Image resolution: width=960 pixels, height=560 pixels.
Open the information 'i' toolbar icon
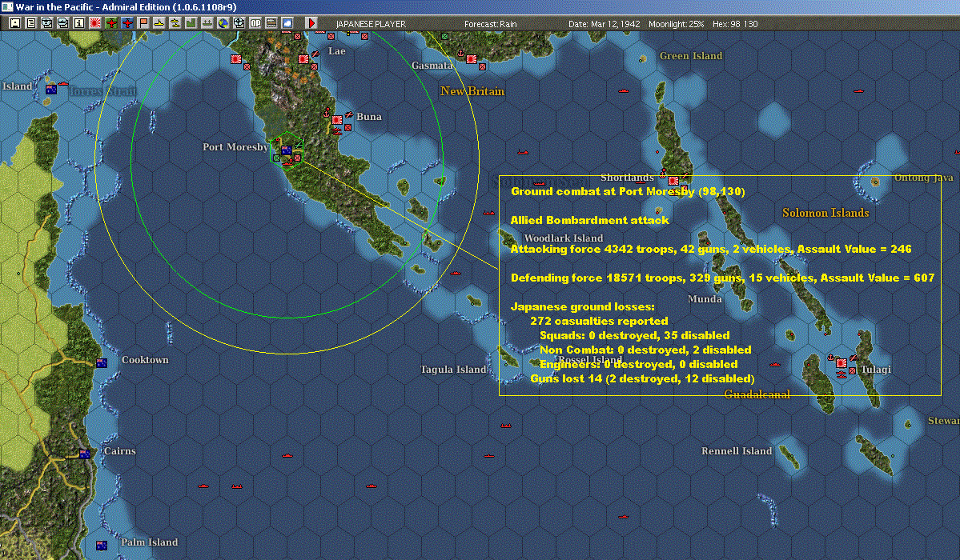point(79,23)
